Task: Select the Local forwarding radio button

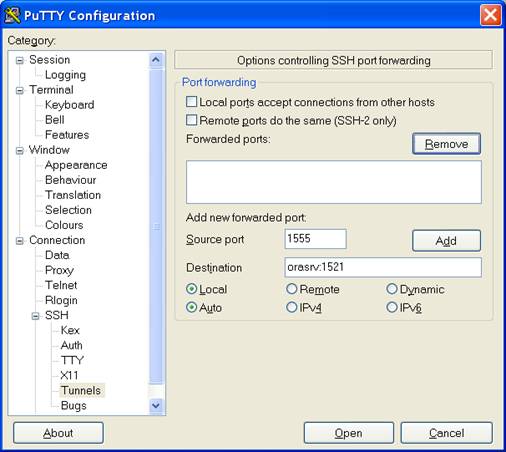Action: (x=191, y=289)
